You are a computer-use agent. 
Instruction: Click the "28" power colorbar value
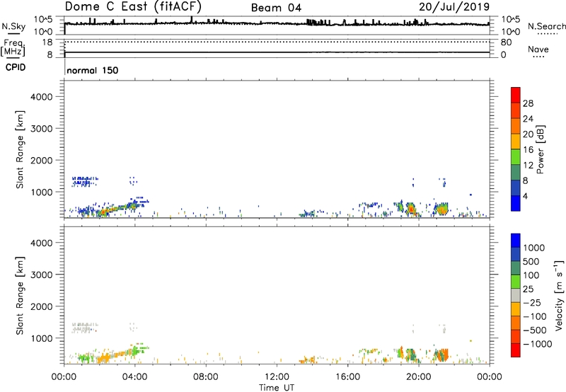(x=528, y=103)
